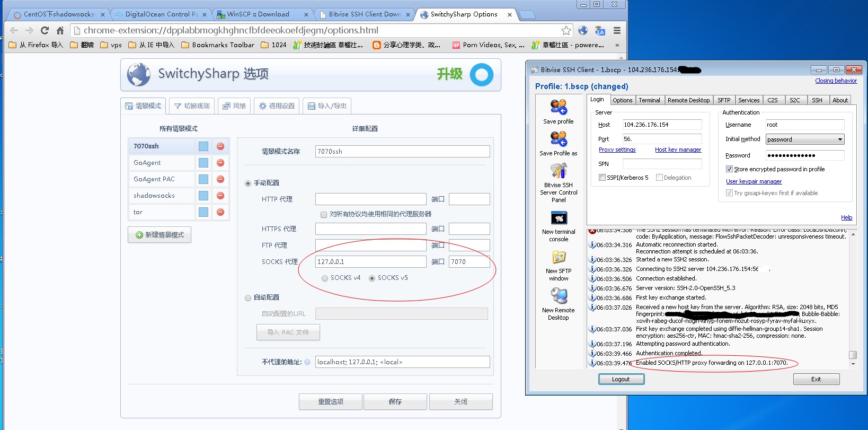Image resolution: width=868 pixels, height=430 pixels.
Task: Switch to the Services tab
Action: coord(749,100)
